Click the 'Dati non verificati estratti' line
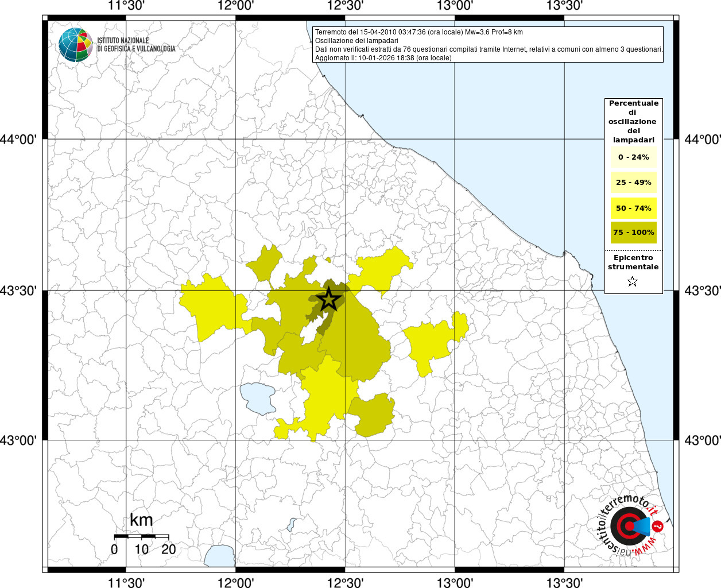 click(x=489, y=49)
